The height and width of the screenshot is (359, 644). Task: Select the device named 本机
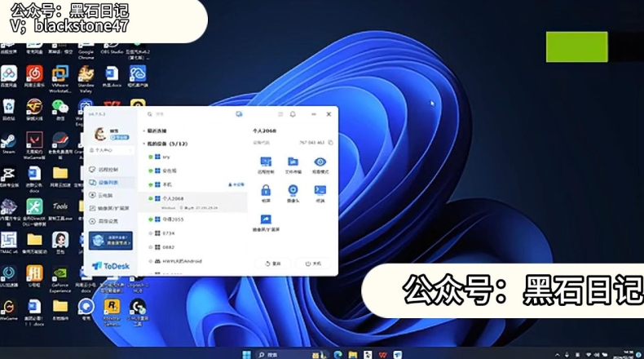coord(193,184)
